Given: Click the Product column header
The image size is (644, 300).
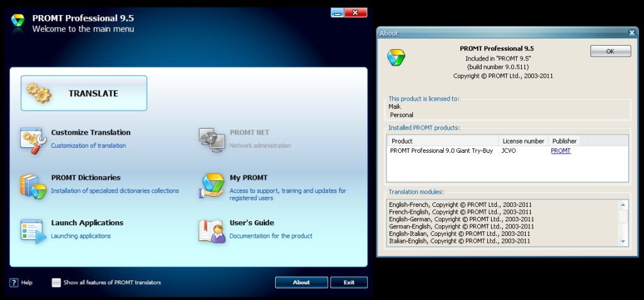Looking at the screenshot, I should click(443, 141).
